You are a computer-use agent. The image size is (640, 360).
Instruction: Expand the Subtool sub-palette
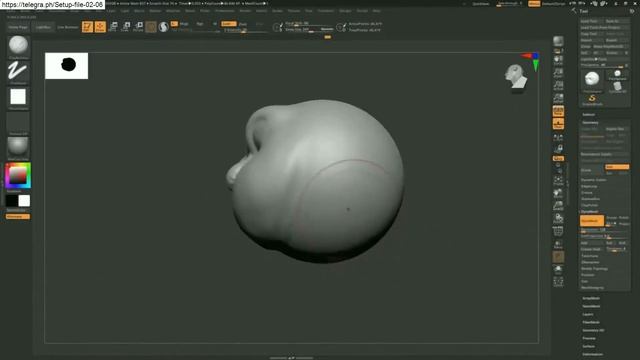point(588,115)
